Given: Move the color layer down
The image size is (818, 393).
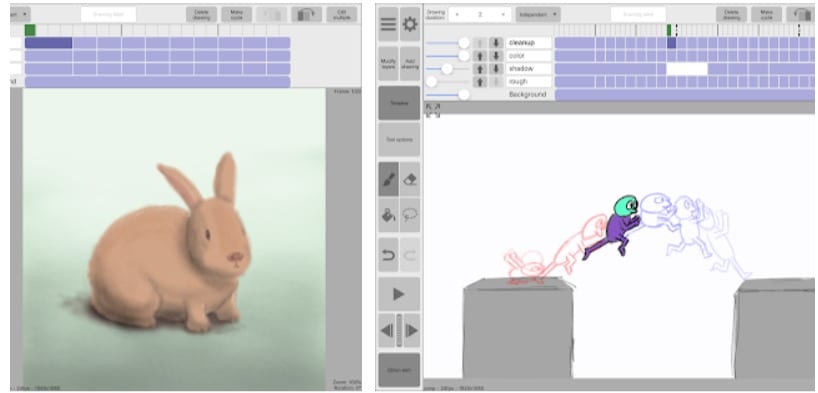Looking at the screenshot, I should coord(496,56).
